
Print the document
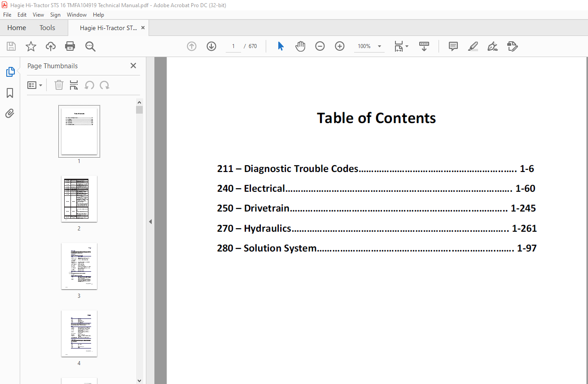pyautogui.click(x=70, y=46)
